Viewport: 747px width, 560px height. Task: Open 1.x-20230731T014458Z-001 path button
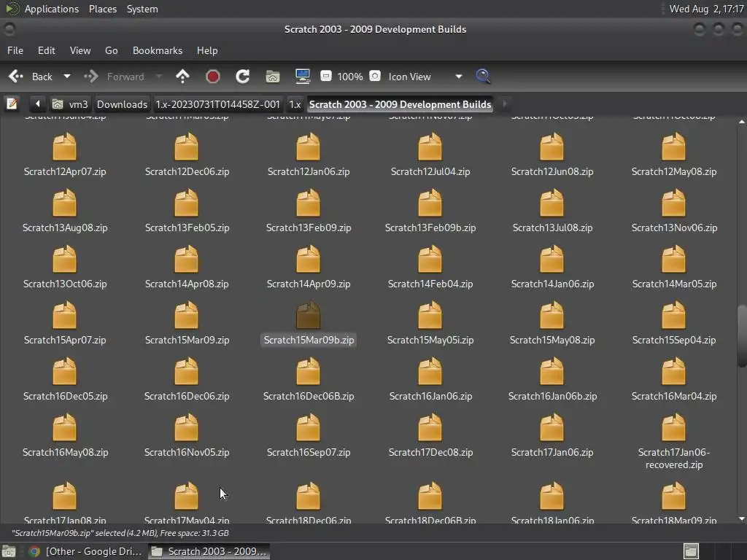217,104
